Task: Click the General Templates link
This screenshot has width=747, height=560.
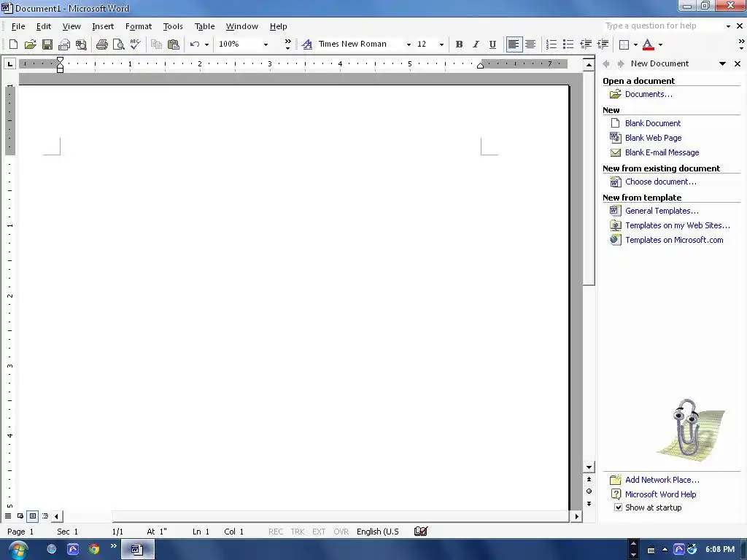Action: pyautogui.click(x=662, y=211)
